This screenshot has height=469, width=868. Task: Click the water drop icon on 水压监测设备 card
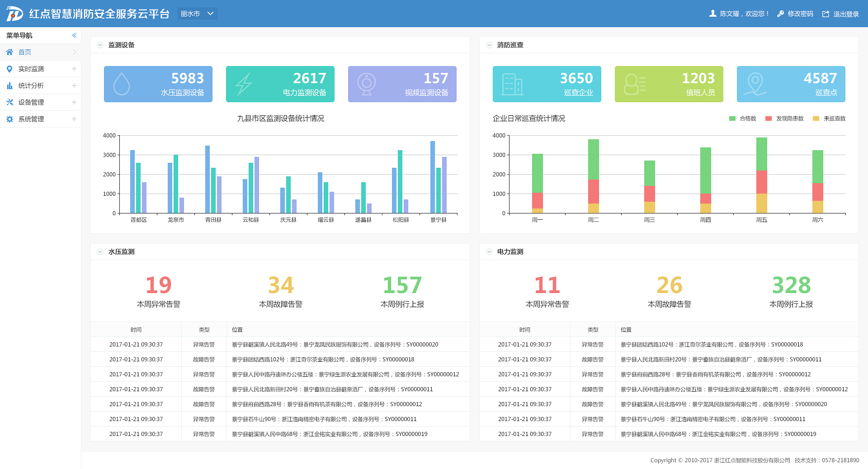pyautogui.click(x=122, y=84)
